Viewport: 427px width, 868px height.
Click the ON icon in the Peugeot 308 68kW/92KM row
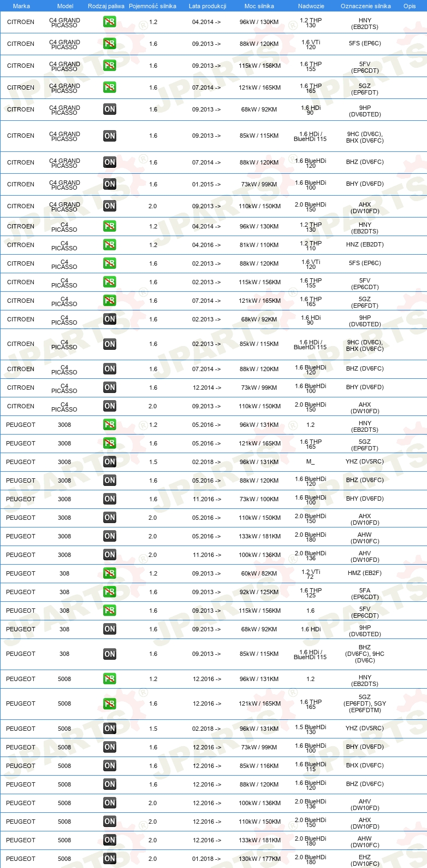[x=110, y=629]
